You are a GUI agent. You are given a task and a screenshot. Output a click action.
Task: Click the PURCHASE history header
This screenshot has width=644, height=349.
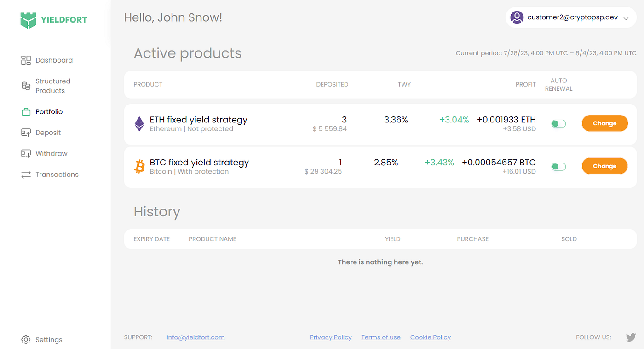point(473,239)
